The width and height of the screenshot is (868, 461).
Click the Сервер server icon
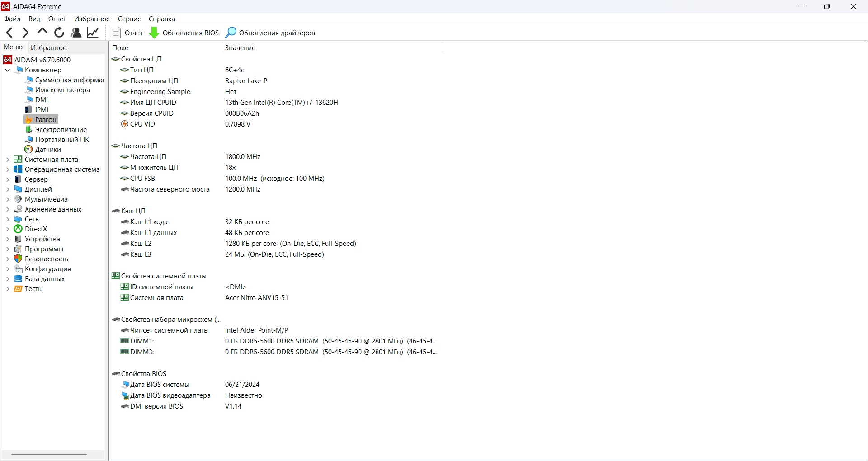point(18,179)
